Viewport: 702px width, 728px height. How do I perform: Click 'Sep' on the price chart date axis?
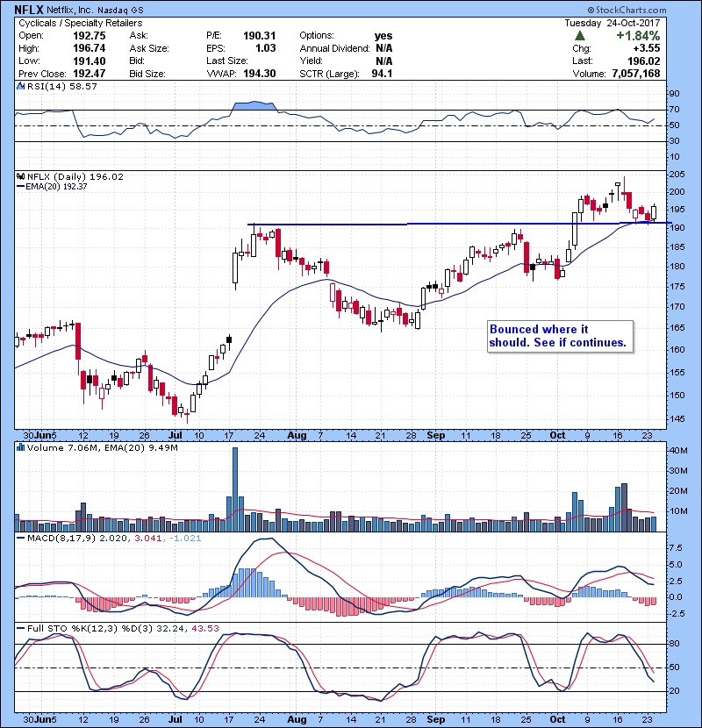(436, 436)
